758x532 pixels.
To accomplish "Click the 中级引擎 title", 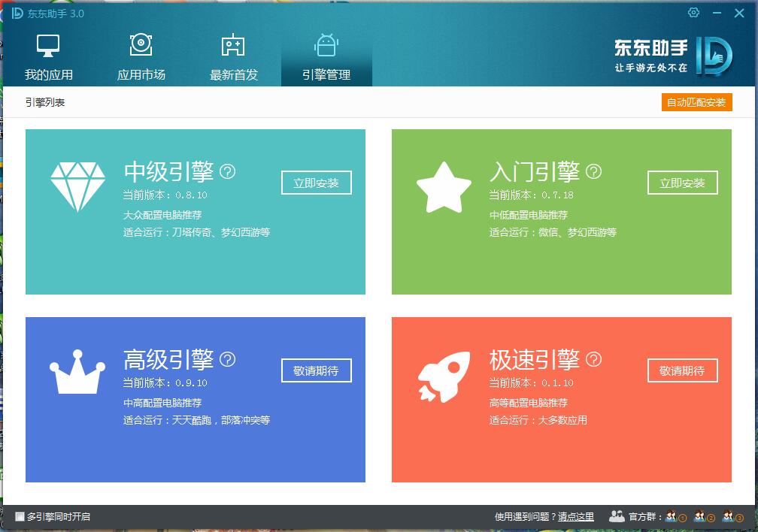I will (168, 171).
